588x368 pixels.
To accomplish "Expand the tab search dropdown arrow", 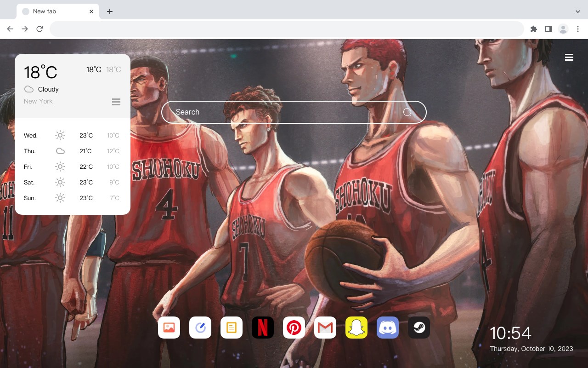I will (578, 11).
